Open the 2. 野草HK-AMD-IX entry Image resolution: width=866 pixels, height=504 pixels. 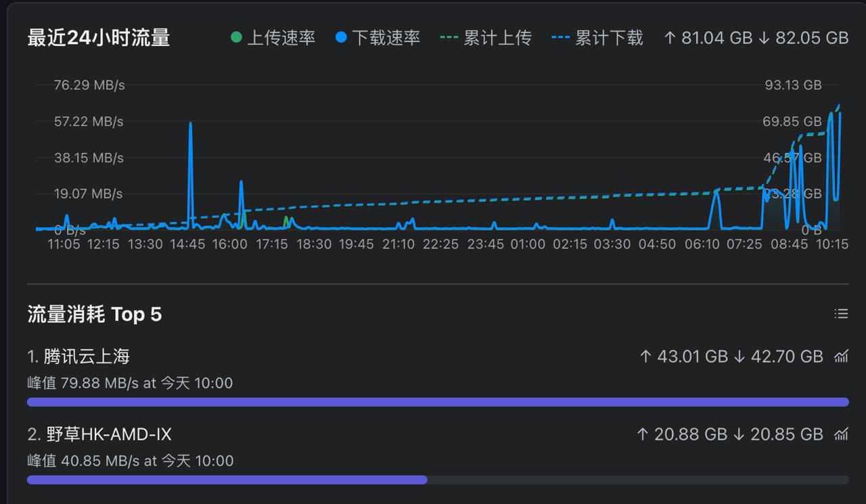point(99,434)
